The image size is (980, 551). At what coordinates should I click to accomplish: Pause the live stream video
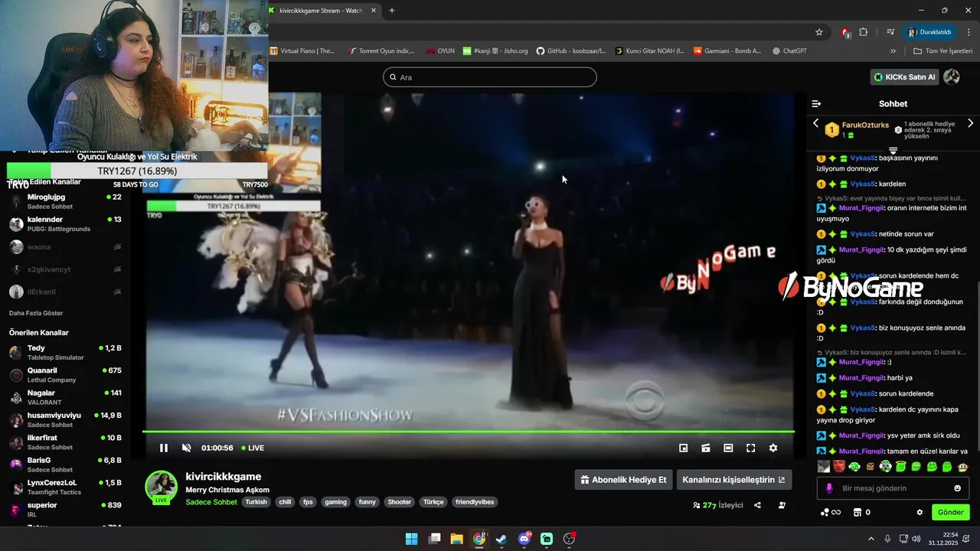click(x=163, y=448)
